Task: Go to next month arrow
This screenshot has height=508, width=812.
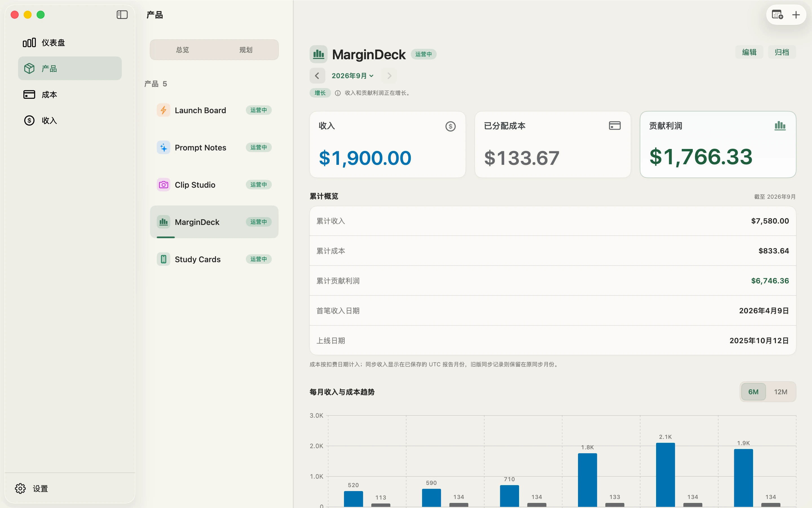Action: coord(389,76)
